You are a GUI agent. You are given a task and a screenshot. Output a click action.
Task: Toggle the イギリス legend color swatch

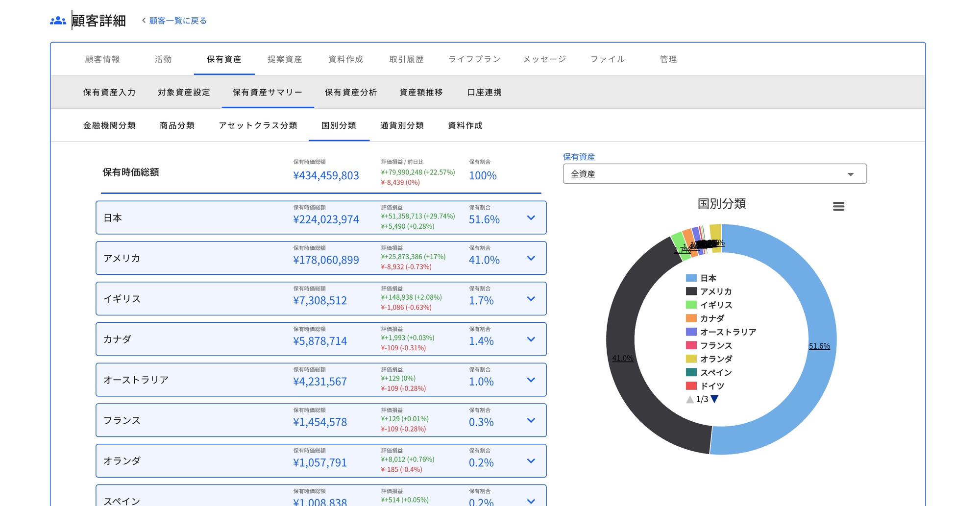691,305
